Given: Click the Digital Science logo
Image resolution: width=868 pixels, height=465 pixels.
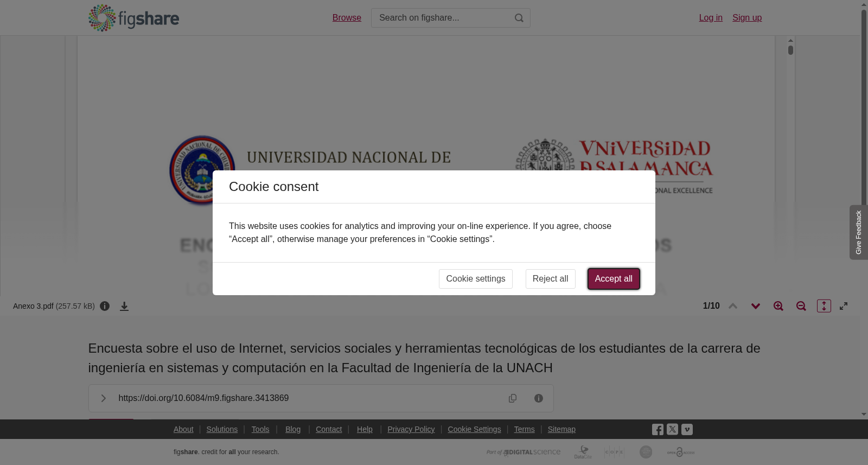Looking at the screenshot, I should 524,452.
